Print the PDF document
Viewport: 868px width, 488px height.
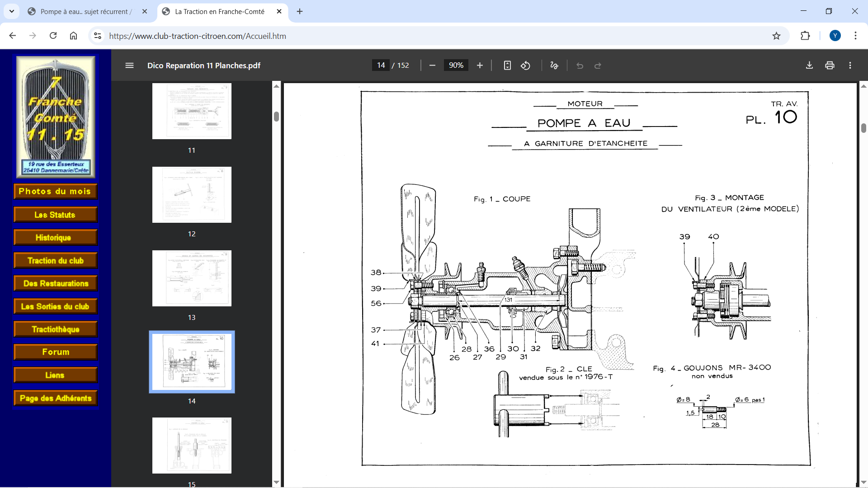tap(830, 66)
